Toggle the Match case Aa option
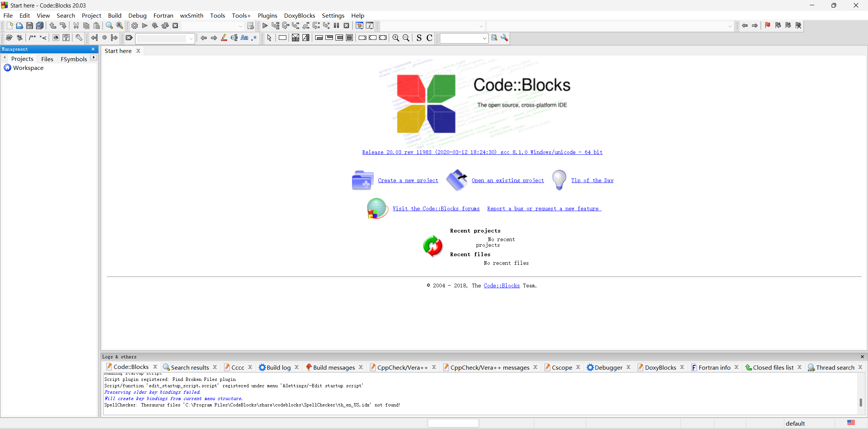 [x=244, y=38]
